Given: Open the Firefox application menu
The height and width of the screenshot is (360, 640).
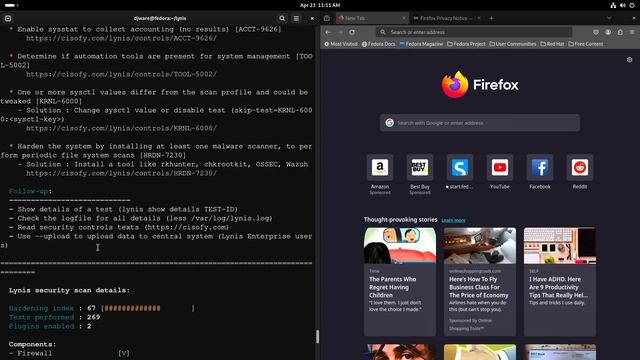Looking at the screenshot, I should click(632, 32).
